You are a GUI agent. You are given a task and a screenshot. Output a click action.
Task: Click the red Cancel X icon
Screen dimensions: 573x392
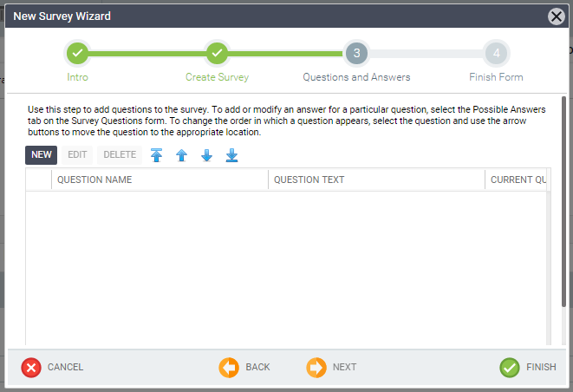31,368
